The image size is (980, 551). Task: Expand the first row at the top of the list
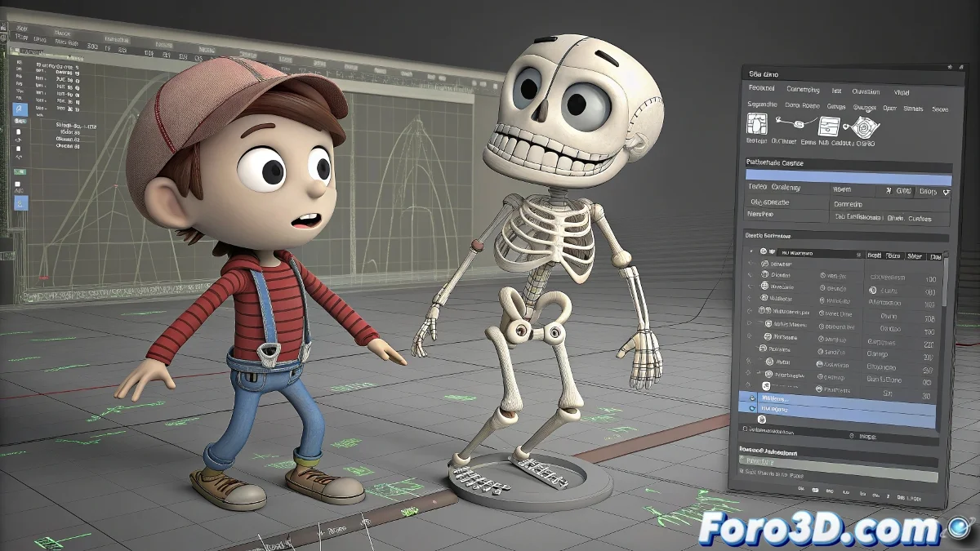(751, 251)
